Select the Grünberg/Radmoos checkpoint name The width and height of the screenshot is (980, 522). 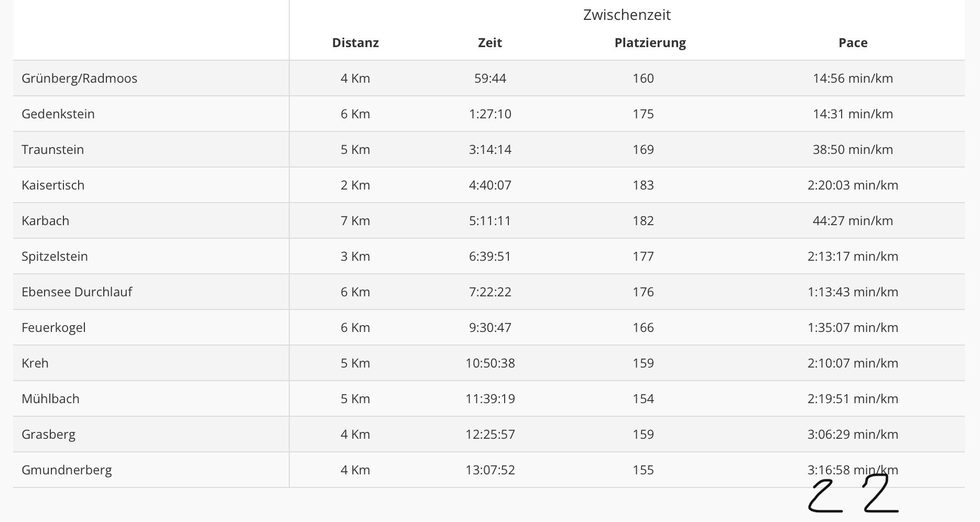point(79,79)
